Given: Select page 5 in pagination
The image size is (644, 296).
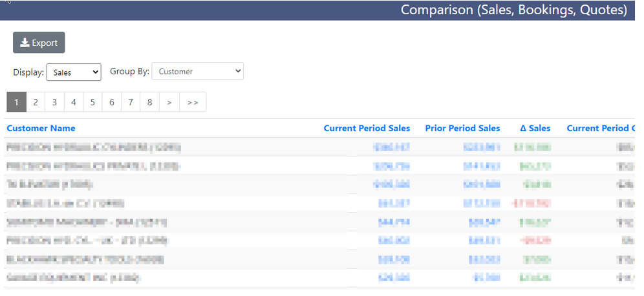Looking at the screenshot, I should coord(93,102).
